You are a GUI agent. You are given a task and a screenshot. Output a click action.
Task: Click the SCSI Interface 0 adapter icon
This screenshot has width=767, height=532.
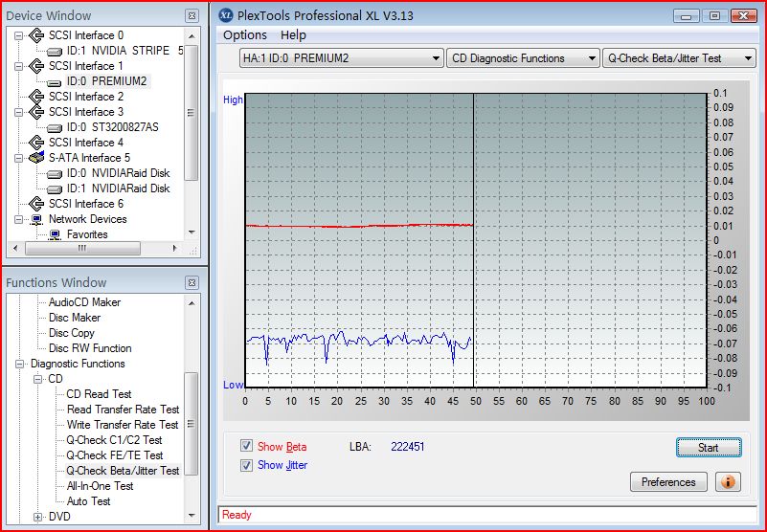click(x=36, y=35)
